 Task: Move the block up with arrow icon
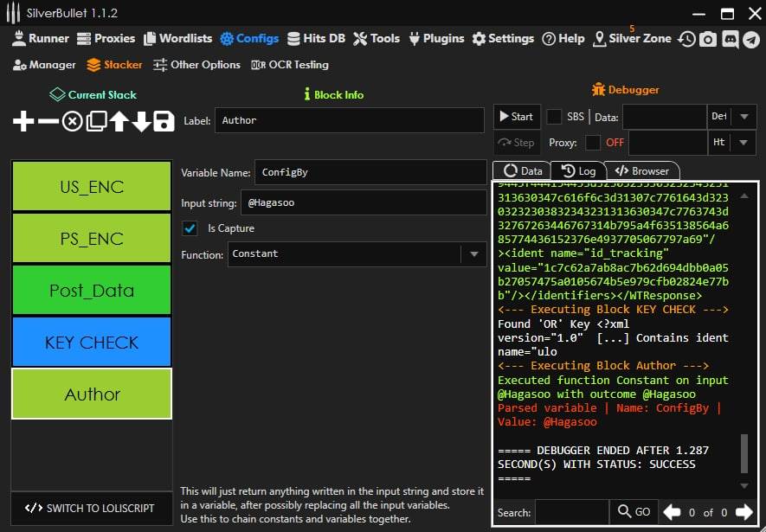(x=119, y=121)
